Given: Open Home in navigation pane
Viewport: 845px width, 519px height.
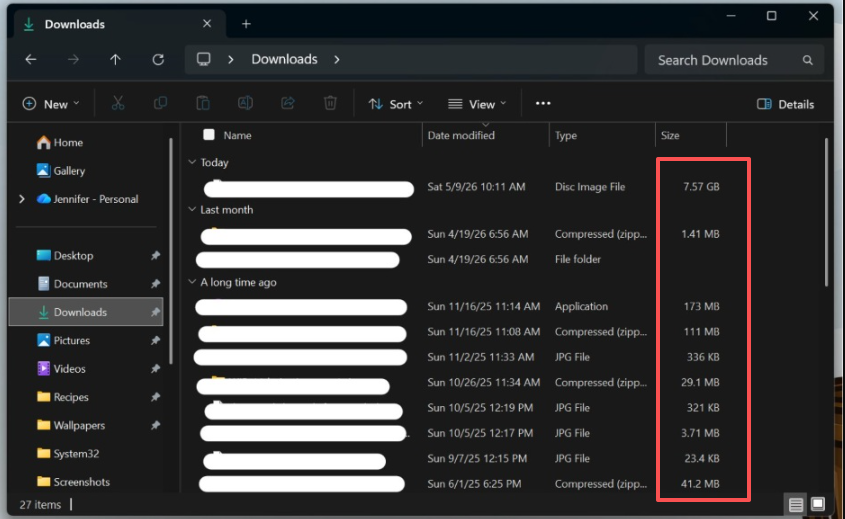Looking at the screenshot, I should pos(59,142).
